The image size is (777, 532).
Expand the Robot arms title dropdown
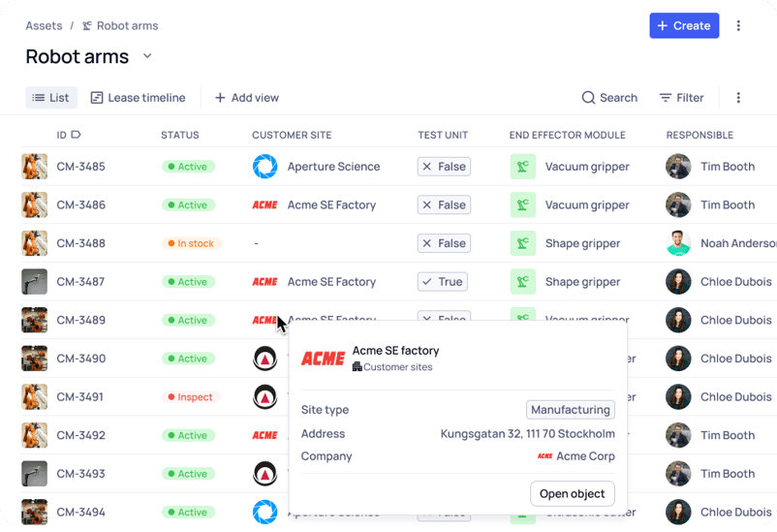147,56
